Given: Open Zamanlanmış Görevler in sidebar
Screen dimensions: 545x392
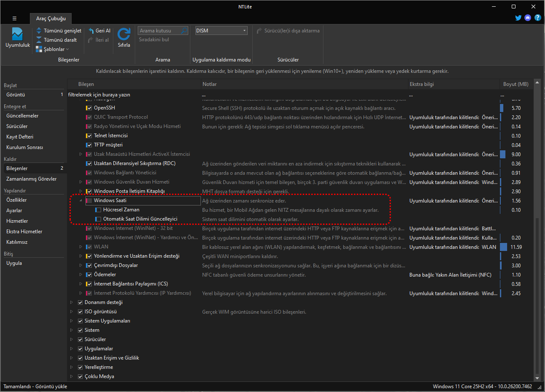Looking at the screenshot, I should pos(34,179).
